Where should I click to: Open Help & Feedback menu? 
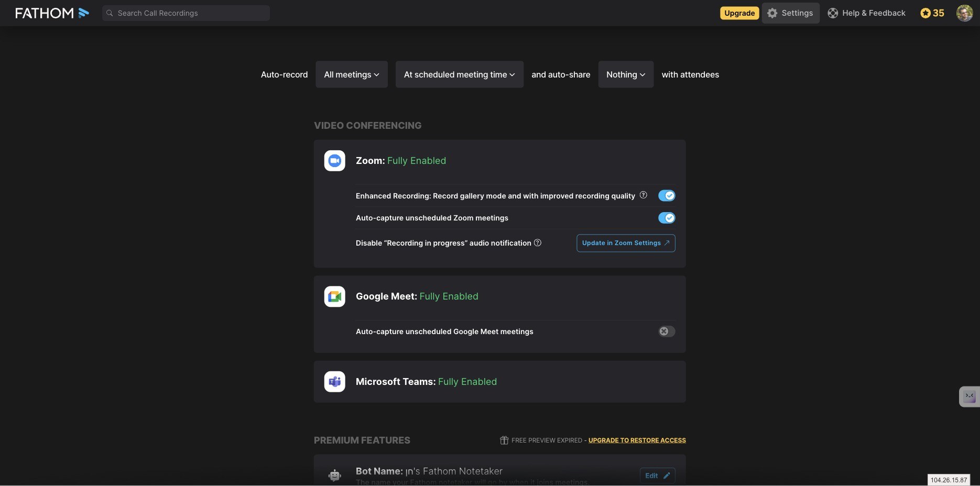click(x=866, y=13)
